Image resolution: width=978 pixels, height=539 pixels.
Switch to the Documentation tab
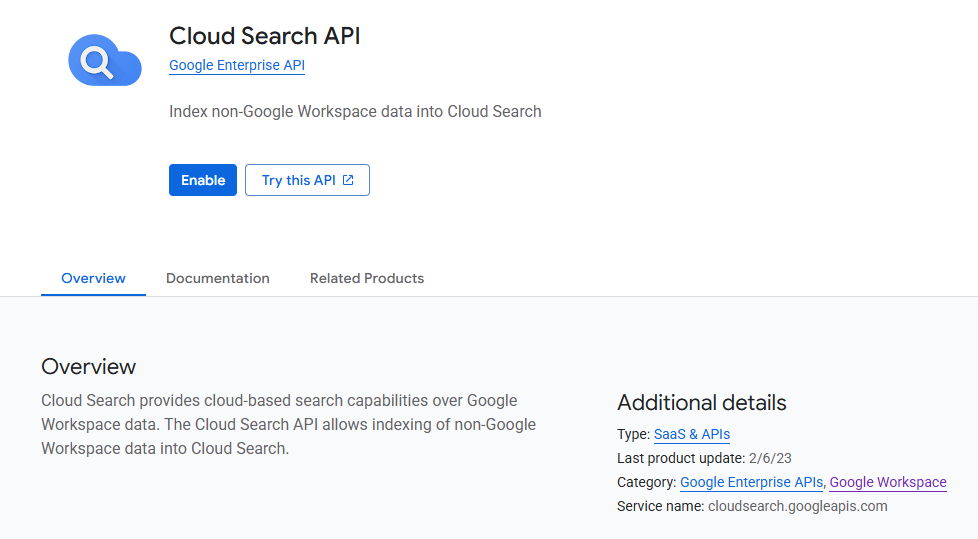(x=218, y=278)
